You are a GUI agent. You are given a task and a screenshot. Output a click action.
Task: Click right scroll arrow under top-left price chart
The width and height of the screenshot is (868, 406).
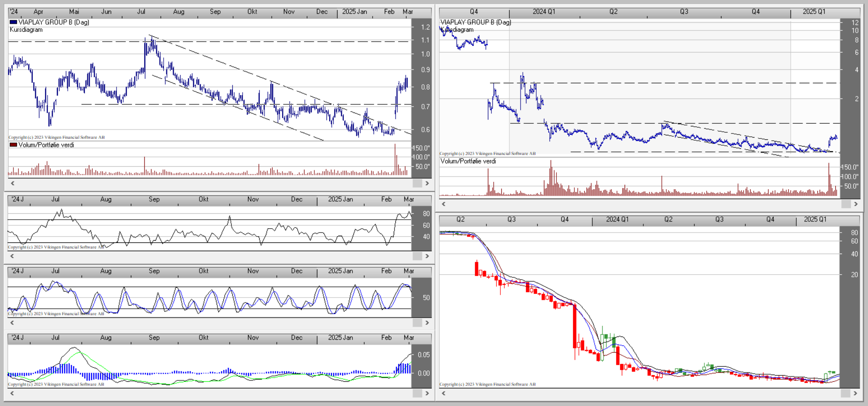click(427, 183)
